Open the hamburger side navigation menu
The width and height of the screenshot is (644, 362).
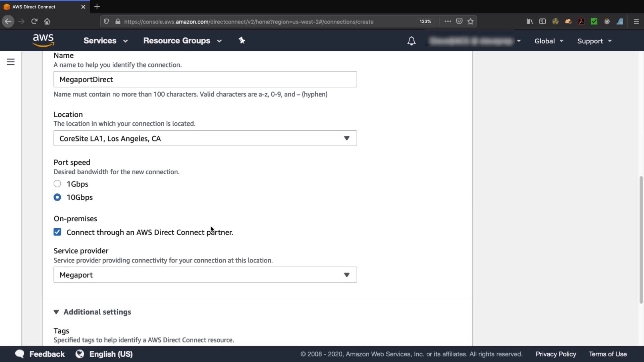[11, 62]
